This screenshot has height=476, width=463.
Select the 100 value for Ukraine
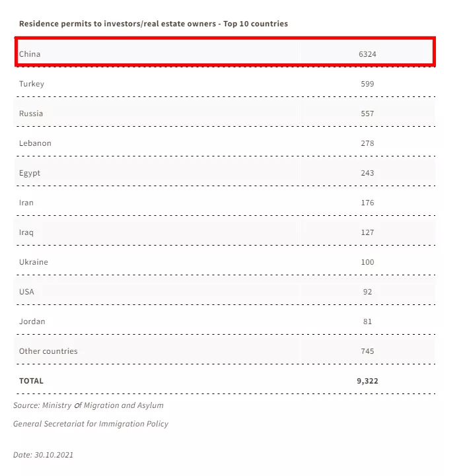(x=367, y=262)
